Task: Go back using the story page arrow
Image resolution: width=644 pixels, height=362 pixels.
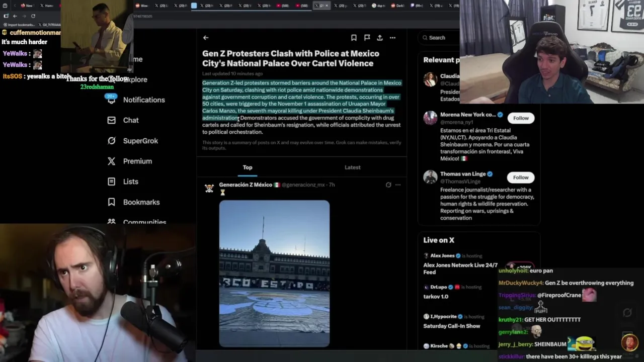Action: click(206, 38)
